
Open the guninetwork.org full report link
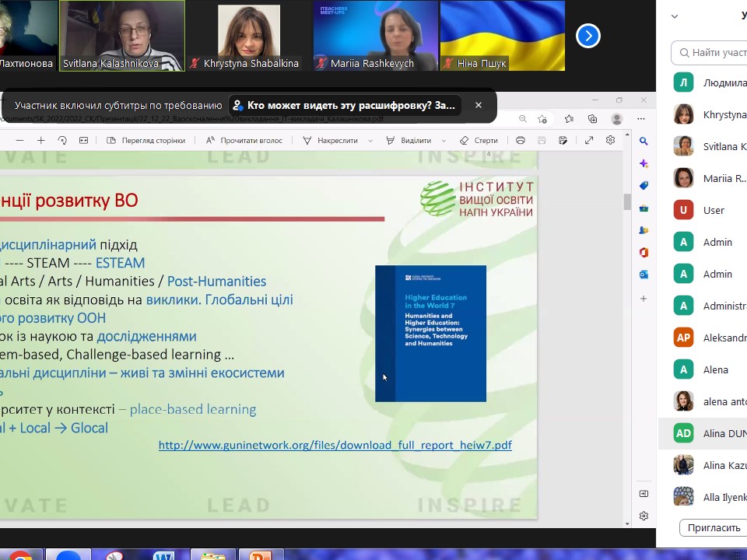pos(335,446)
